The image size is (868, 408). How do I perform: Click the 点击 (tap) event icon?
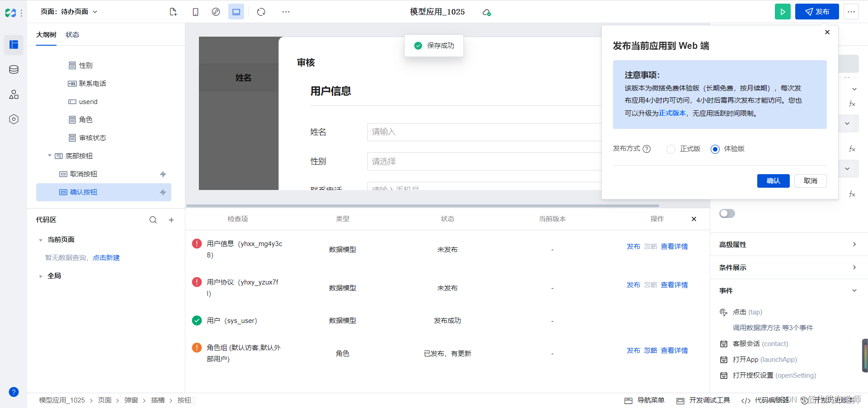pyautogui.click(x=723, y=312)
